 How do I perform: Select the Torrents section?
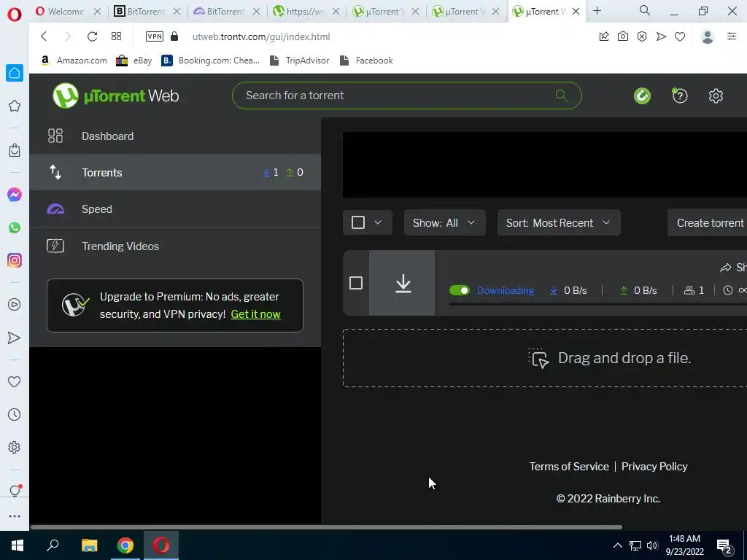click(x=175, y=172)
